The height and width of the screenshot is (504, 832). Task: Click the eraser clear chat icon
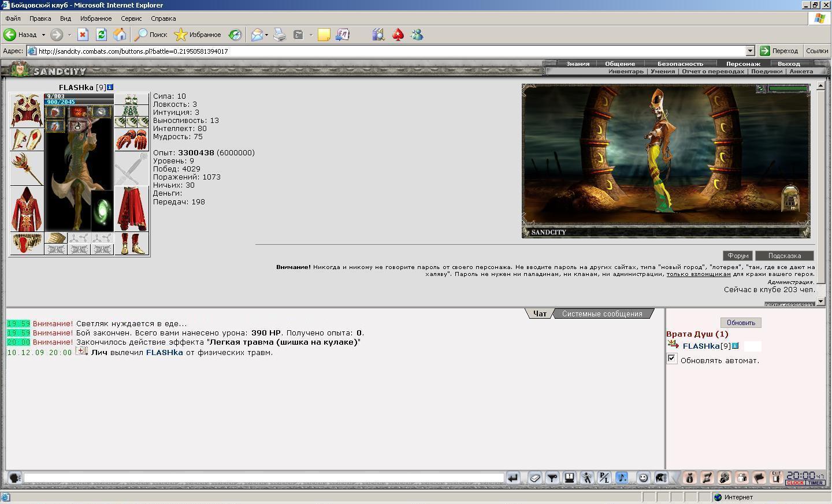535,477
